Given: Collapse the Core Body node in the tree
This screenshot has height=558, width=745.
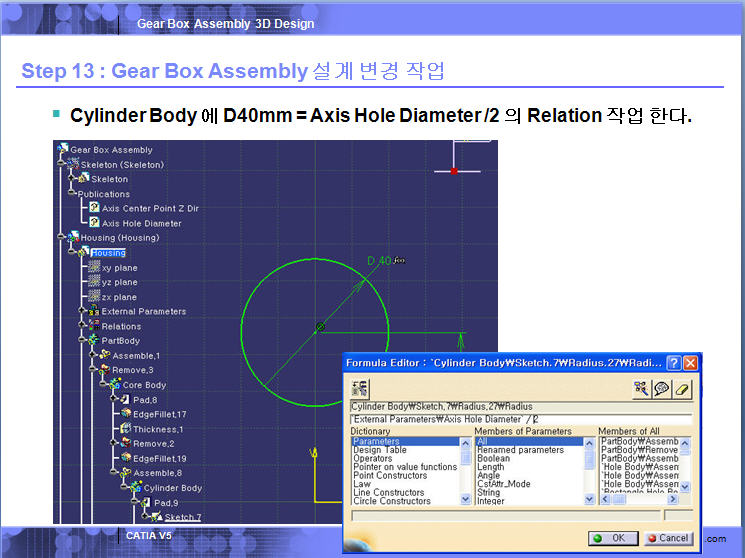Looking at the screenshot, I should pyautogui.click(x=104, y=385).
